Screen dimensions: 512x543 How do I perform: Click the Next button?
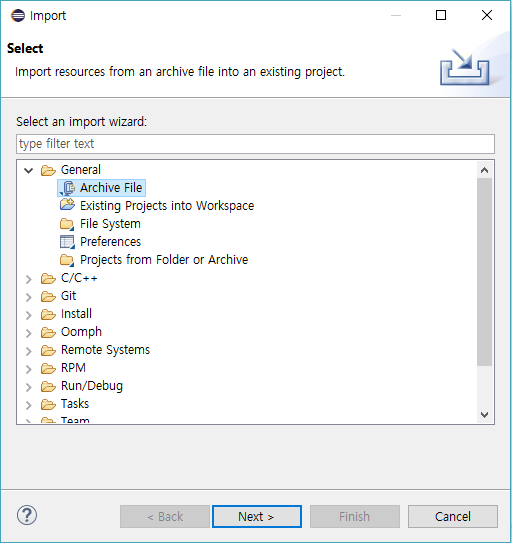[257, 516]
